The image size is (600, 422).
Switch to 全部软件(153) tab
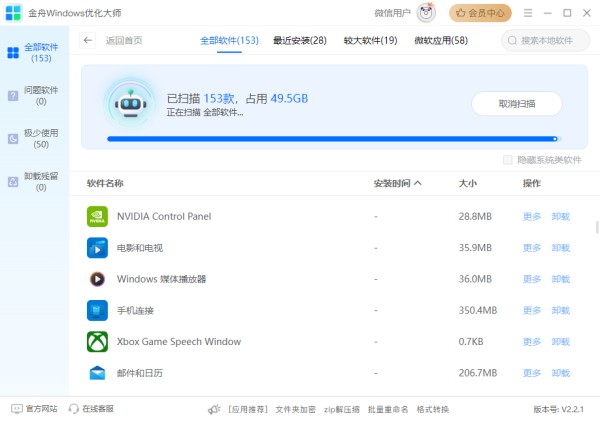pos(229,41)
